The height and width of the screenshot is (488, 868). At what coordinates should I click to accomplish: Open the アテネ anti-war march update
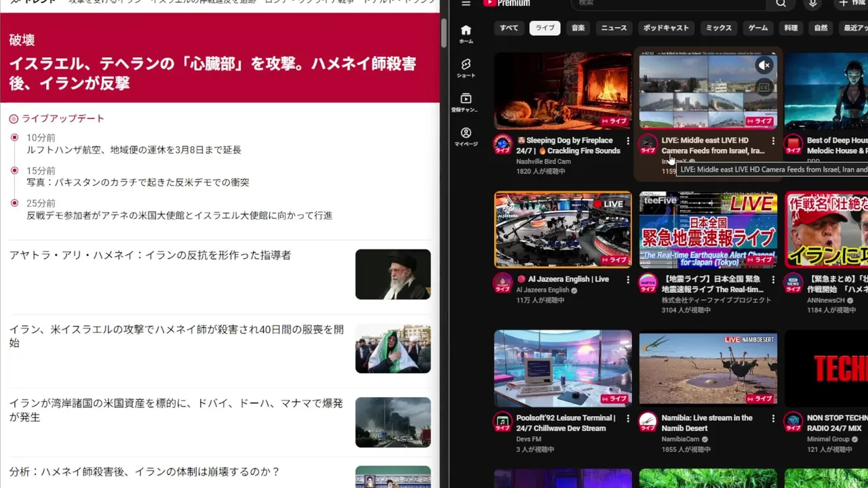tap(179, 216)
